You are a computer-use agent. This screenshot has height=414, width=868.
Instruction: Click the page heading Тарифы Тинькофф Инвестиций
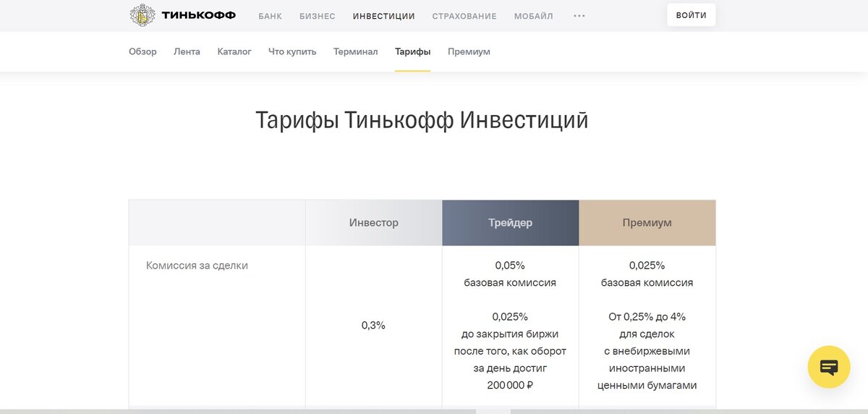(x=422, y=120)
